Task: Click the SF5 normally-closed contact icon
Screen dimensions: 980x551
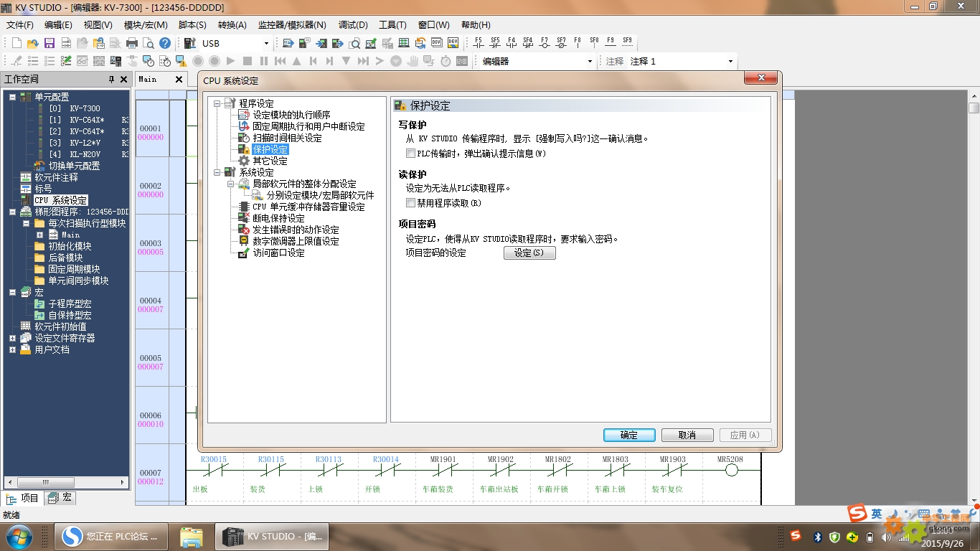Action: click(495, 42)
